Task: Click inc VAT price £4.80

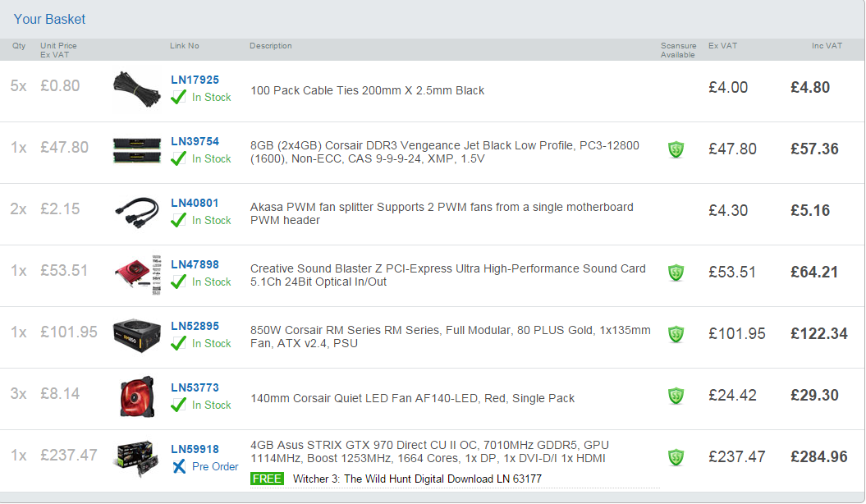Action: [810, 88]
